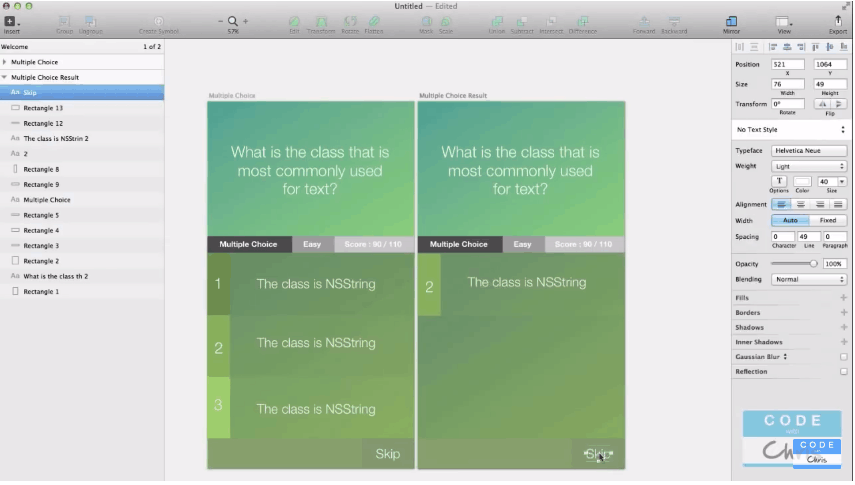Screen dimensions: 855x485
Task: Enable the Reflection checkbox
Action: tap(843, 372)
